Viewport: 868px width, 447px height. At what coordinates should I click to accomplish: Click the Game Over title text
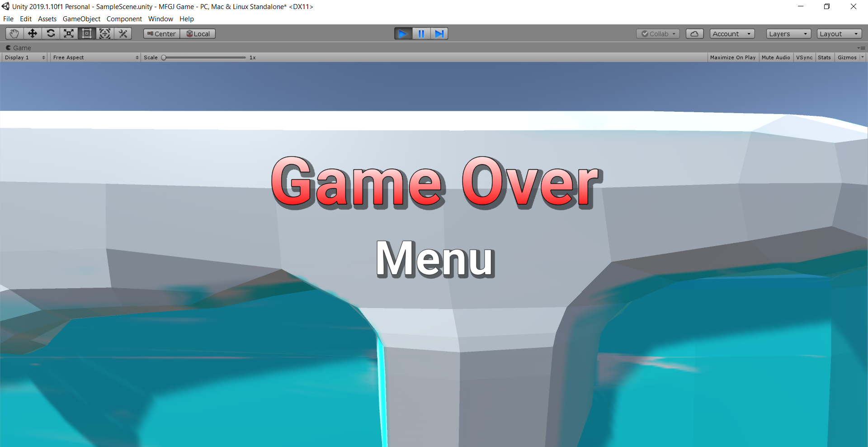(x=437, y=183)
